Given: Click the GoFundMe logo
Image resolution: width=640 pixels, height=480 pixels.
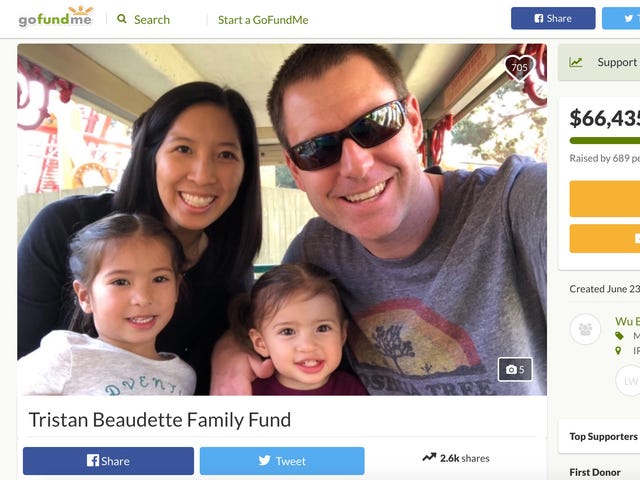Looking at the screenshot, I should tap(55, 17).
